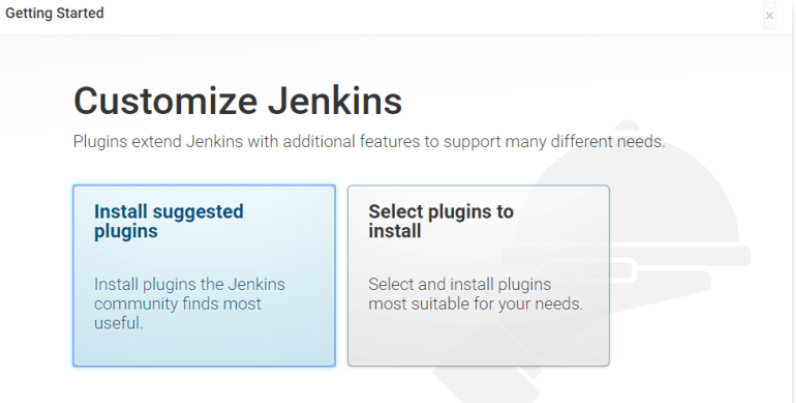This screenshot has width=796, height=403.
Task: Click the × icon in the top right corner
Action: [769, 15]
